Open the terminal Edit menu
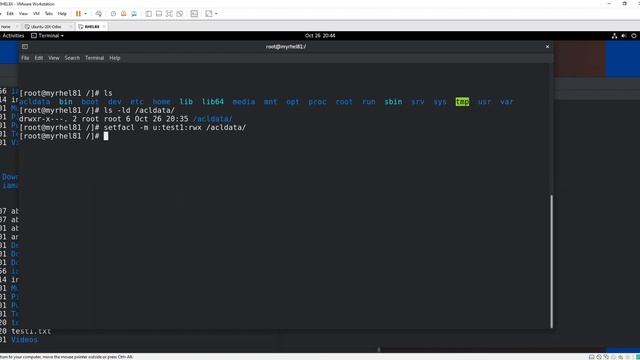 39,58
